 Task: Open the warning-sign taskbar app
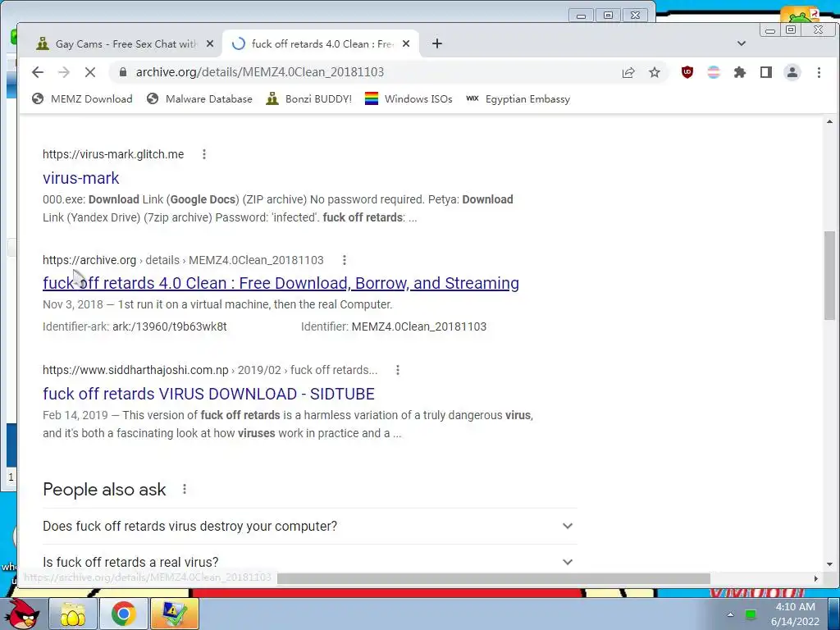[x=175, y=614]
